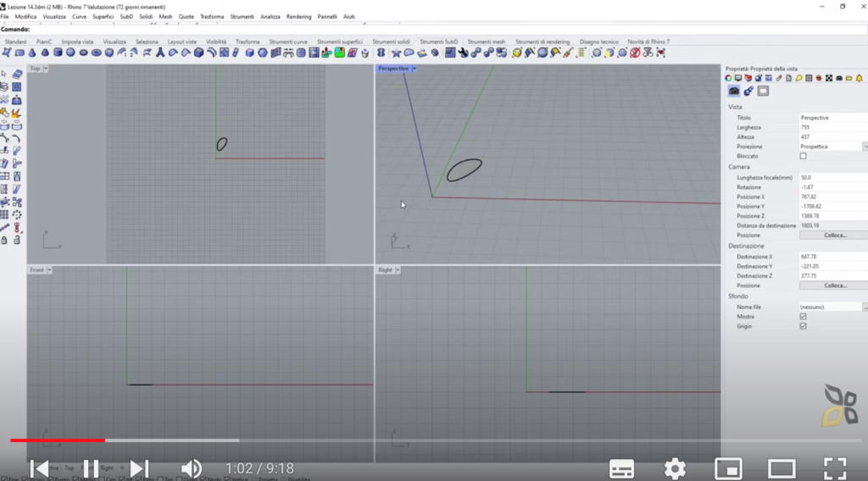Image resolution: width=868 pixels, height=481 pixels.
Task: Select the red-framed rectangle properties icon
Action: tap(764, 91)
